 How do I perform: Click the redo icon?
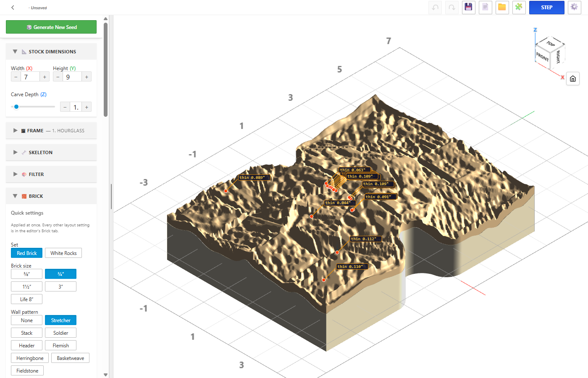point(452,8)
